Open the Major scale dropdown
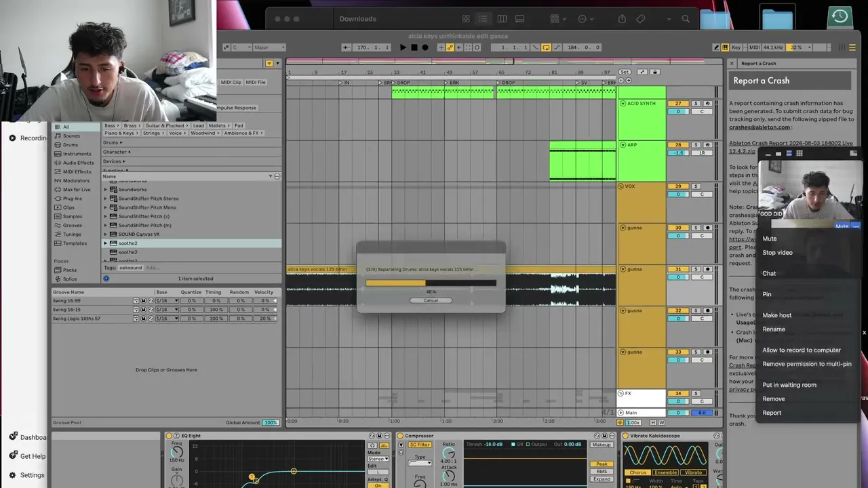Viewport: 868px width, 488px height. tap(269, 47)
